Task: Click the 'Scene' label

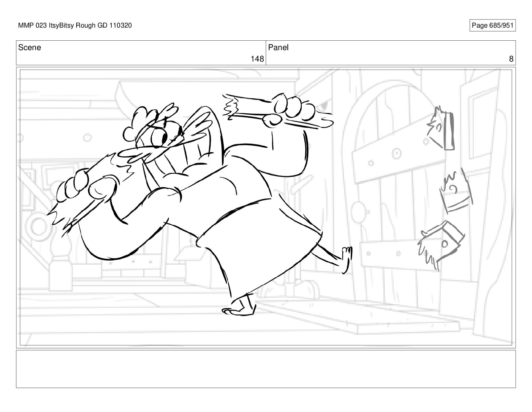Action: pyautogui.click(x=30, y=47)
